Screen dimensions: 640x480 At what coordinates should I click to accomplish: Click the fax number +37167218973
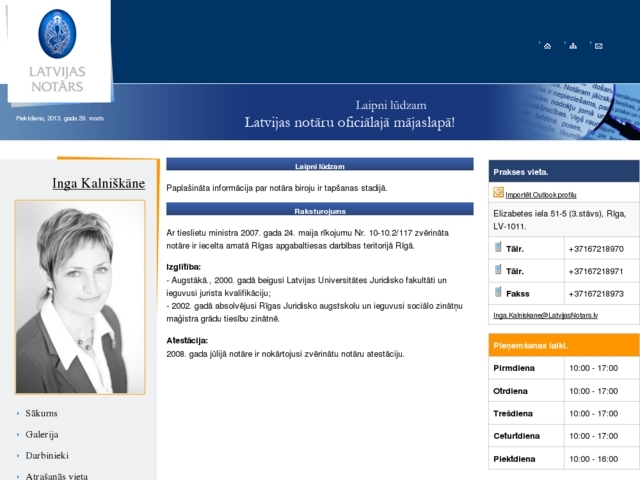tap(596, 294)
